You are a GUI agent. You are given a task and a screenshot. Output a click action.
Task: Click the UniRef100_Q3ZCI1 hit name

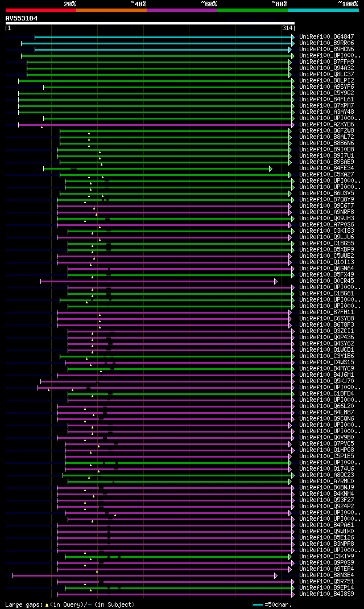pyautogui.click(x=326, y=331)
